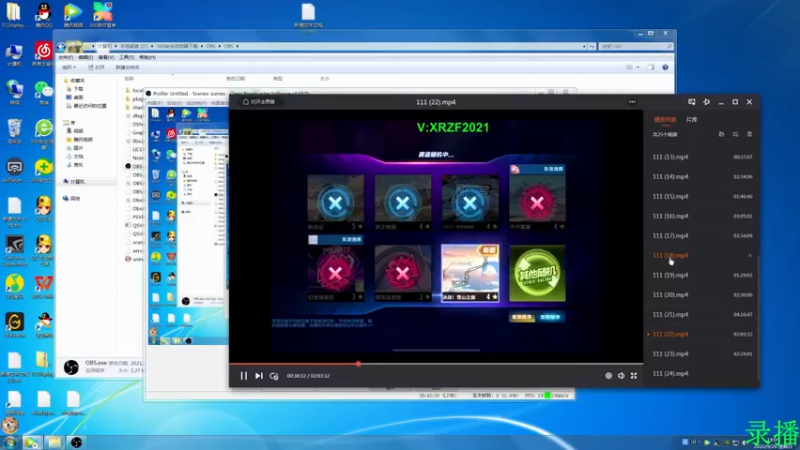This screenshot has height=450, width=800.
Task: Click the home button at player top-left
Action: tap(259, 102)
